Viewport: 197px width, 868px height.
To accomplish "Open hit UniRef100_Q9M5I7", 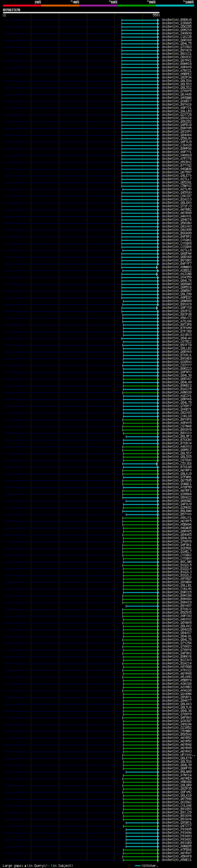I will pyautogui.click(x=177, y=450).
